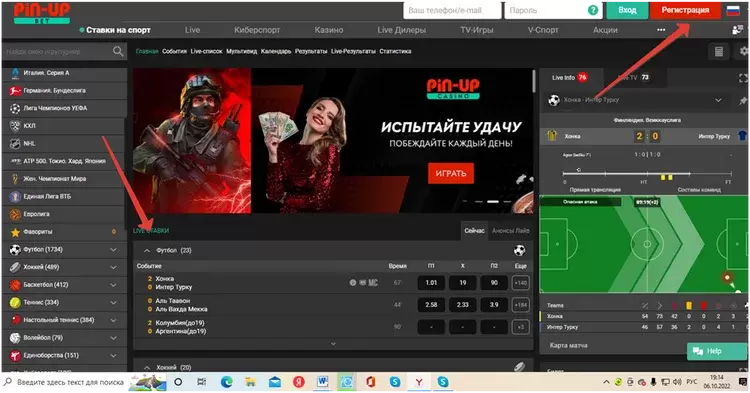Viewport: 750px width, 393px height.
Task: Open the bet slip icon
Action: pos(718,52)
